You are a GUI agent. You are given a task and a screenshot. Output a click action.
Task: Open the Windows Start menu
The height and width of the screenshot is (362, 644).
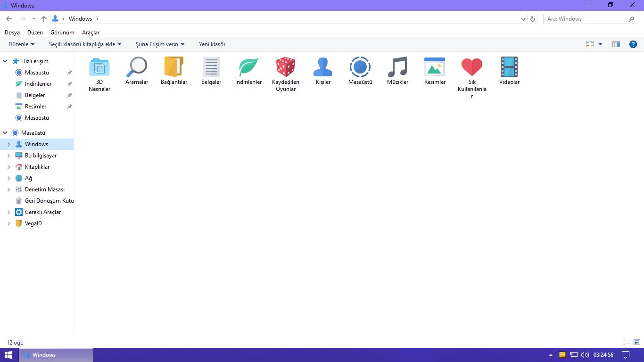coord(8,355)
